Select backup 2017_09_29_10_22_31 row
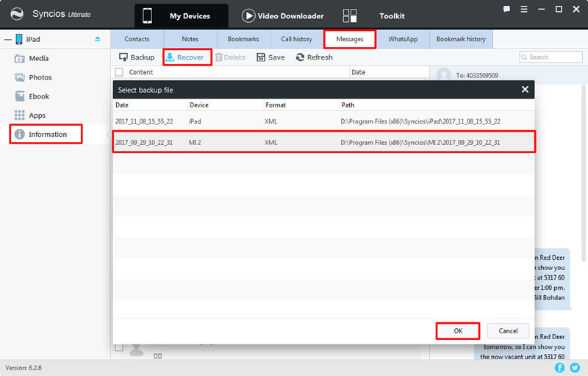 (x=324, y=142)
